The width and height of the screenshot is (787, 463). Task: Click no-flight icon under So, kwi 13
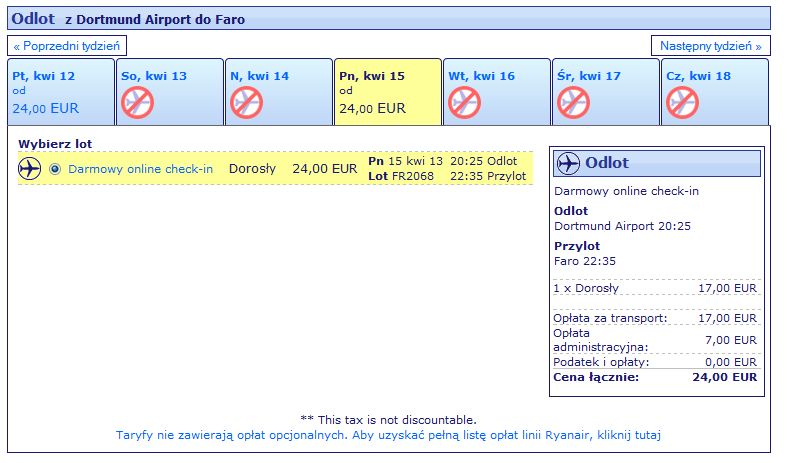point(137,102)
